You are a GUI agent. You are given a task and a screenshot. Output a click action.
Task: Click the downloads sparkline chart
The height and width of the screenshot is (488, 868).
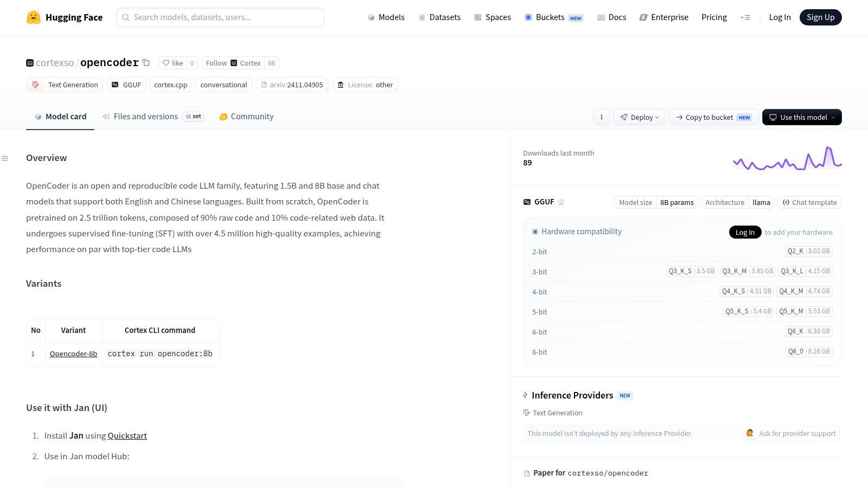787,158
